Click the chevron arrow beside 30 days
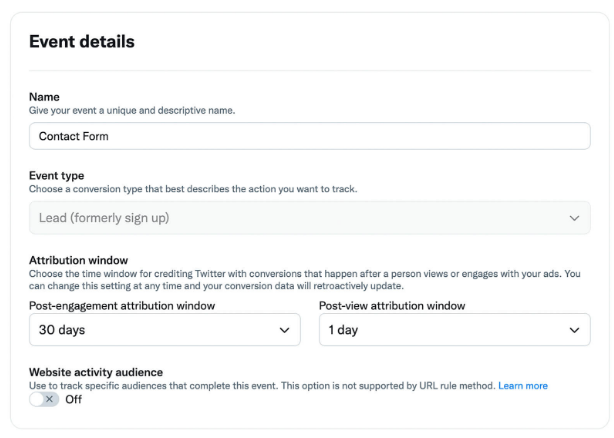The width and height of the screenshot is (614, 438). [284, 330]
